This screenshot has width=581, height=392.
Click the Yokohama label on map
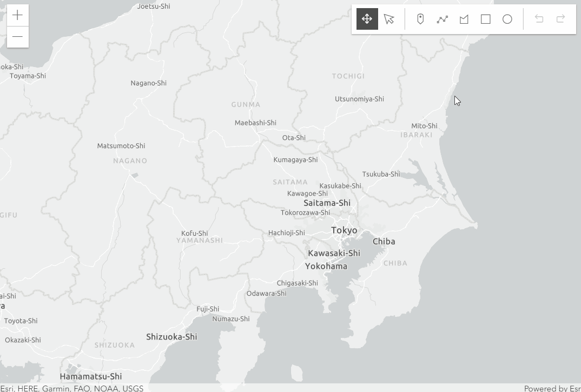pyautogui.click(x=326, y=267)
